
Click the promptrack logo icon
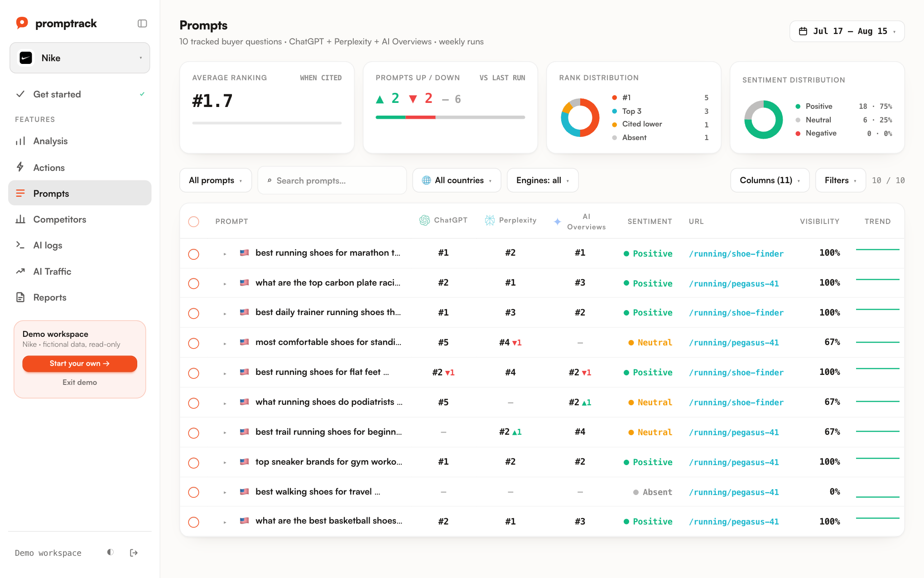pyautogui.click(x=22, y=23)
